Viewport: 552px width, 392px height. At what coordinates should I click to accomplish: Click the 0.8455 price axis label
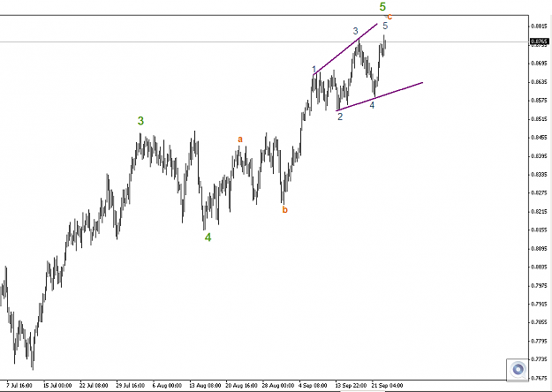coord(539,138)
